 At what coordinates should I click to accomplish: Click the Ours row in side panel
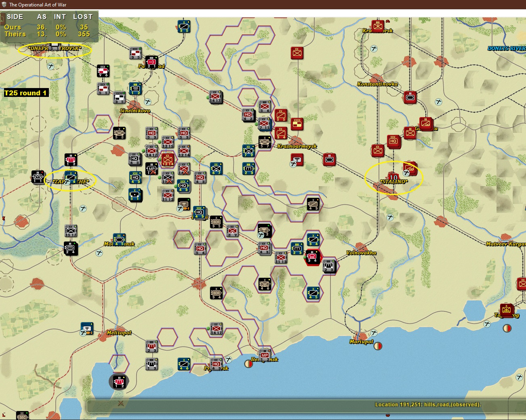(x=48, y=27)
